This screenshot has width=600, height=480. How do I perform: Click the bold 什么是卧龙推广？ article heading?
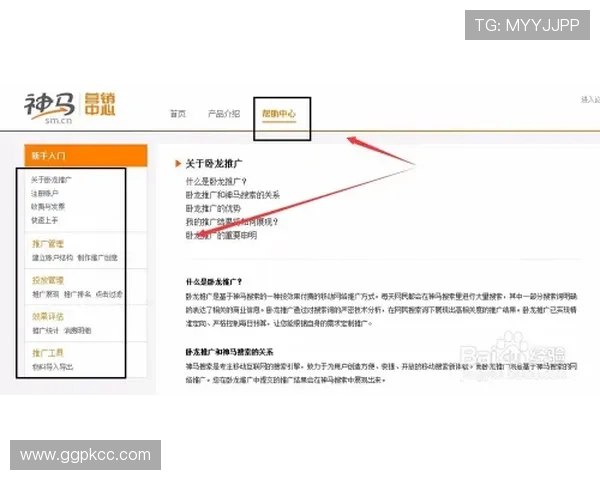214,282
